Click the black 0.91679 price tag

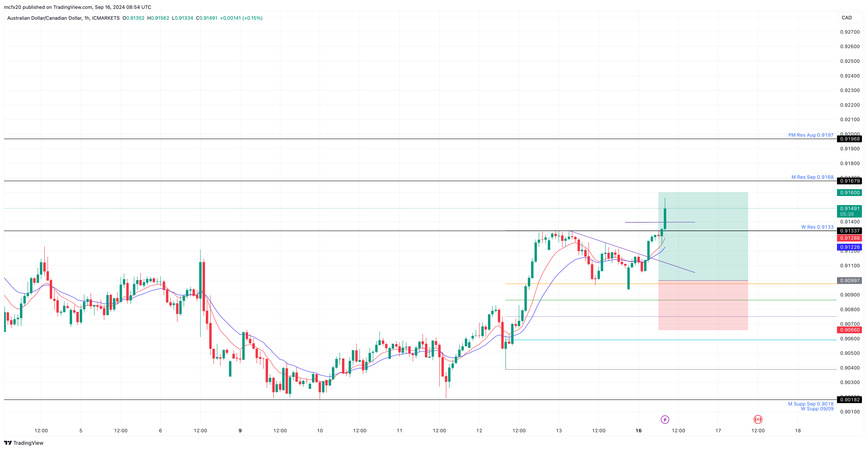pyautogui.click(x=849, y=181)
